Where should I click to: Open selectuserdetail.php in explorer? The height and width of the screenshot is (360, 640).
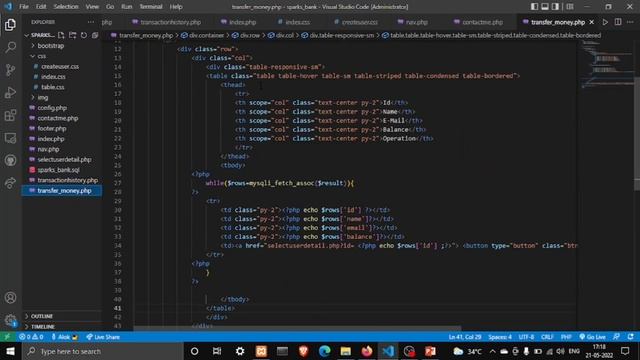pos(64,160)
